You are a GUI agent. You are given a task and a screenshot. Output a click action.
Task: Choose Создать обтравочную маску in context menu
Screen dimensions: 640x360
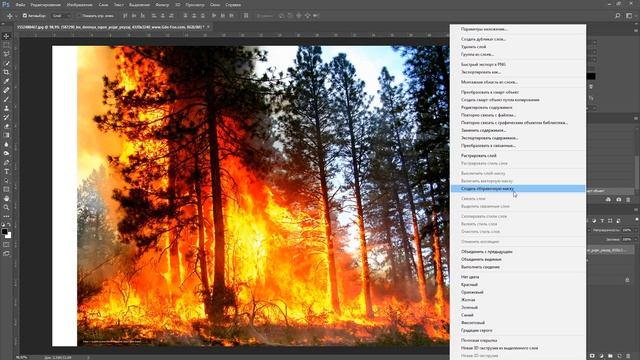click(x=518, y=189)
